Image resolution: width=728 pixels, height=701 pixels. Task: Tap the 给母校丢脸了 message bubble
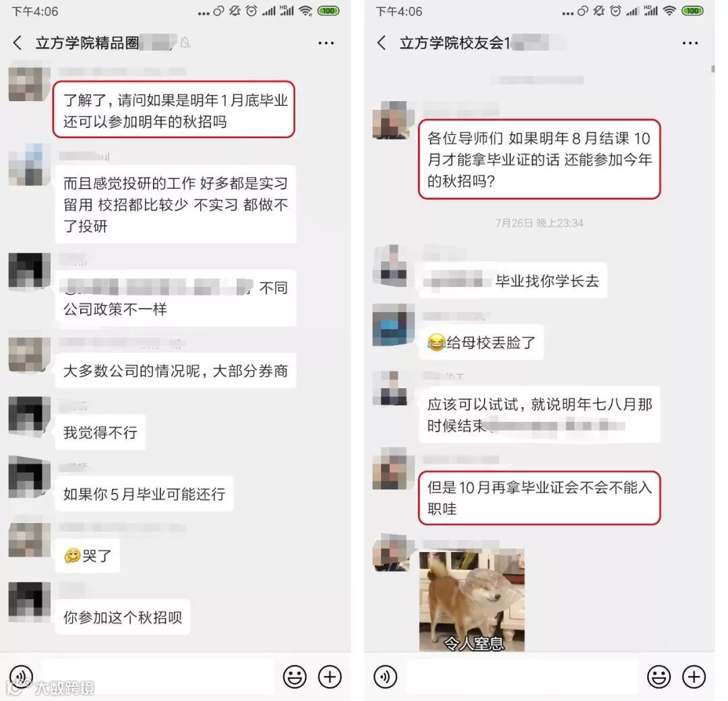(x=481, y=342)
